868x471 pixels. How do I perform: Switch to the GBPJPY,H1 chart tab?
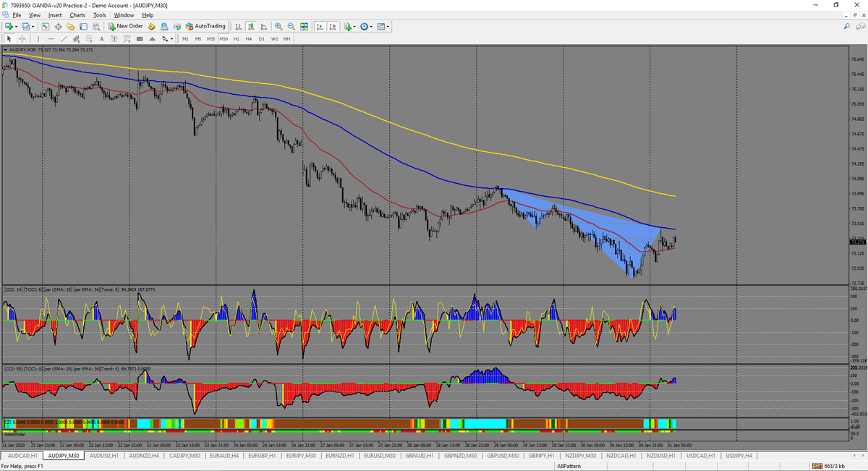[x=542, y=456]
